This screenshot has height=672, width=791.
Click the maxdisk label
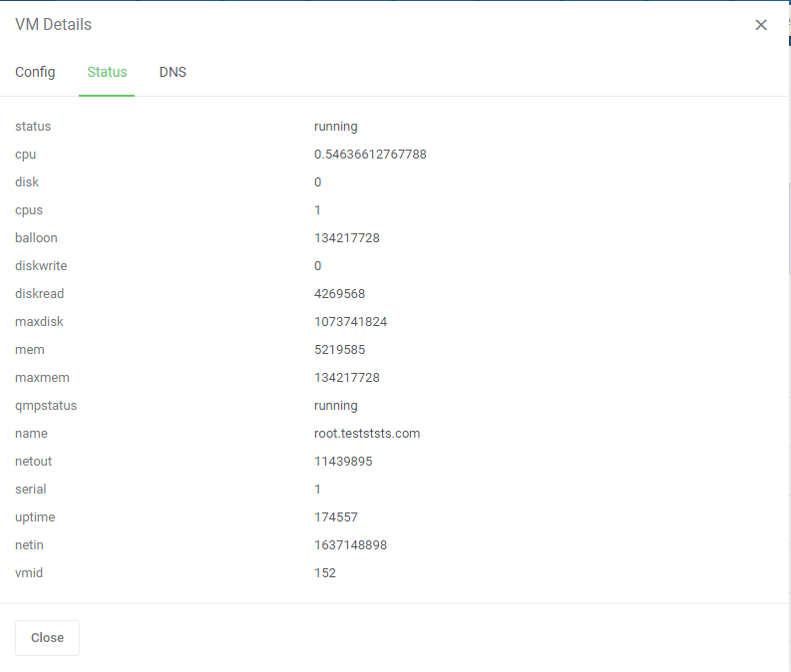39,322
